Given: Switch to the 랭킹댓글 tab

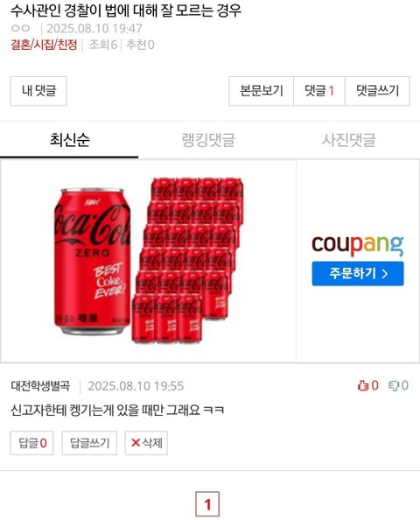Looking at the screenshot, I should click(208, 139).
